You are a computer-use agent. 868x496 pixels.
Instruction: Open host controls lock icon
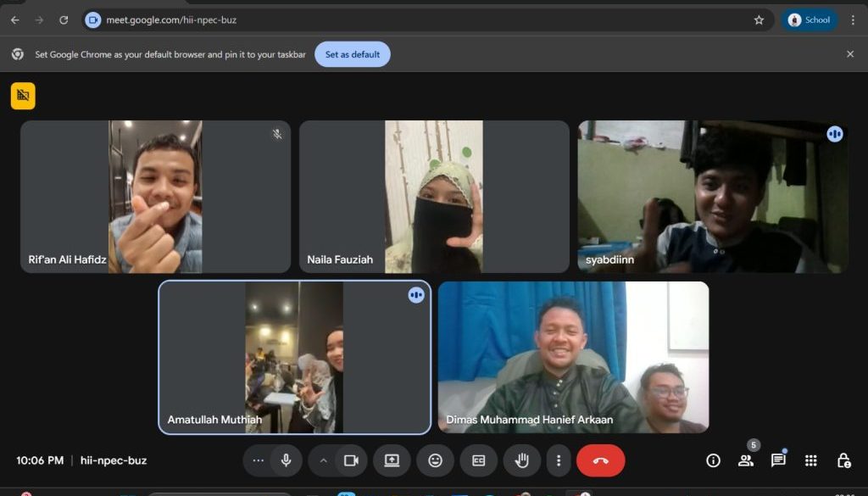[843, 460]
